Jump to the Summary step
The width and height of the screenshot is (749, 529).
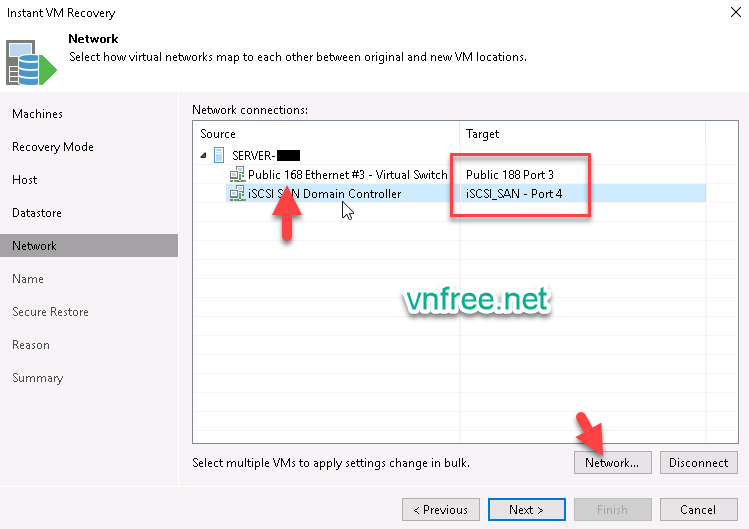click(x=37, y=378)
